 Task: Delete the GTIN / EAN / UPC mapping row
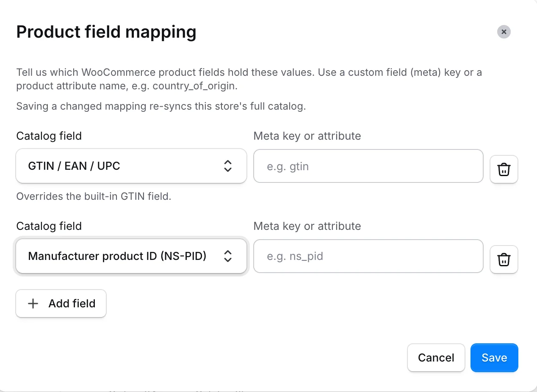point(504,169)
